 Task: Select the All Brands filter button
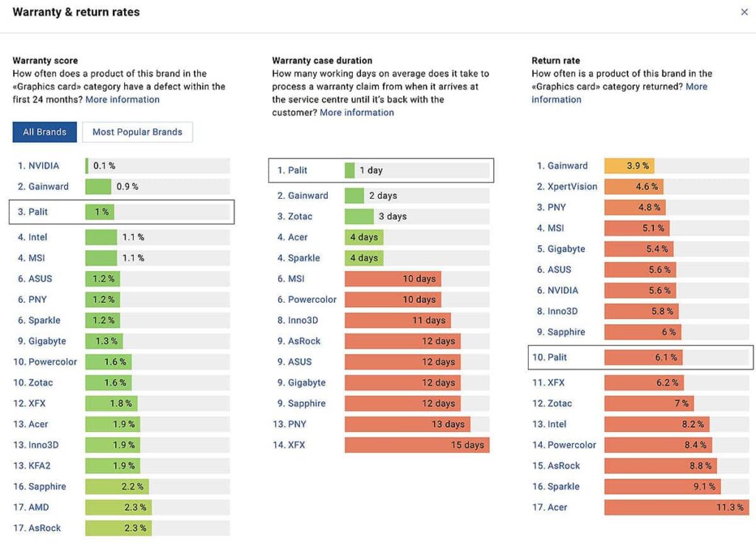tap(44, 132)
